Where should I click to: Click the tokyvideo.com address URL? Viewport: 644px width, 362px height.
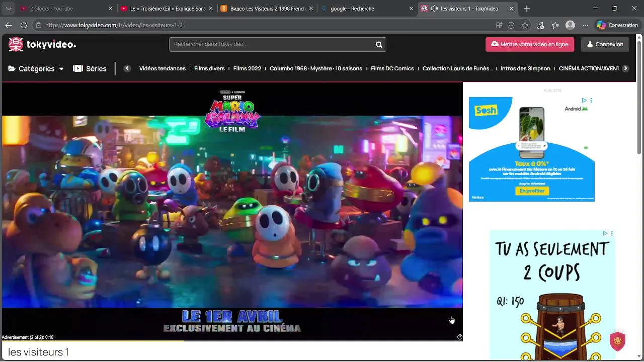point(114,25)
